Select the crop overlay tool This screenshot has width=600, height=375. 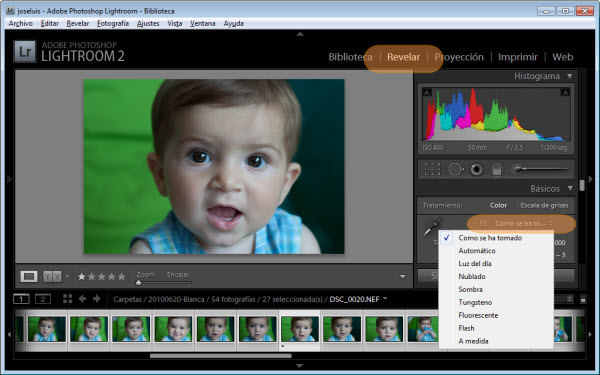point(432,169)
